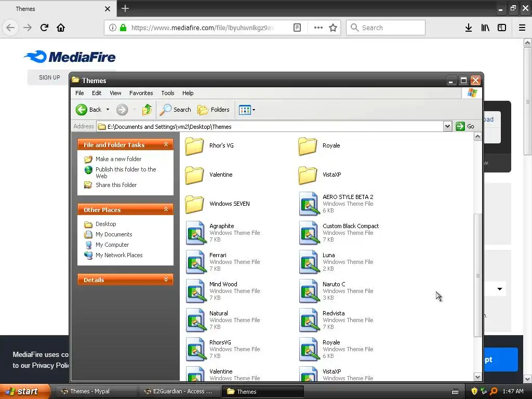Click the scroll up arrow in Themes file list
The width and height of the screenshot is (532, 399).
click(478, 137)
